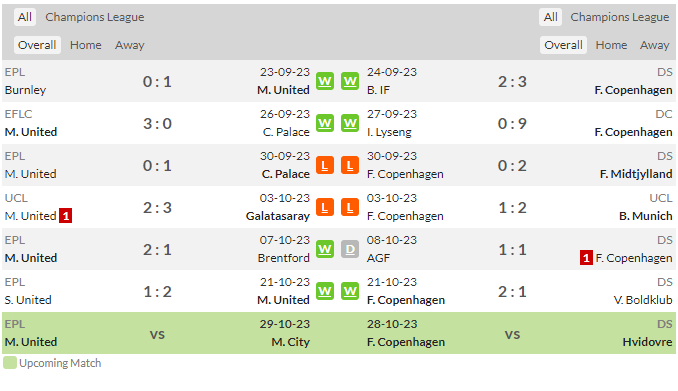678x391 pixels.
Task: Switch to left Champions League filter
Action: (x=95, y=17)
